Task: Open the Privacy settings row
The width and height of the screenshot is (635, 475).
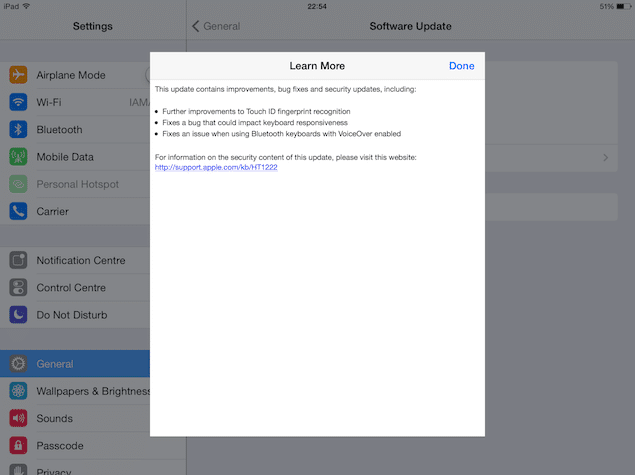Action: coord(75,468)
